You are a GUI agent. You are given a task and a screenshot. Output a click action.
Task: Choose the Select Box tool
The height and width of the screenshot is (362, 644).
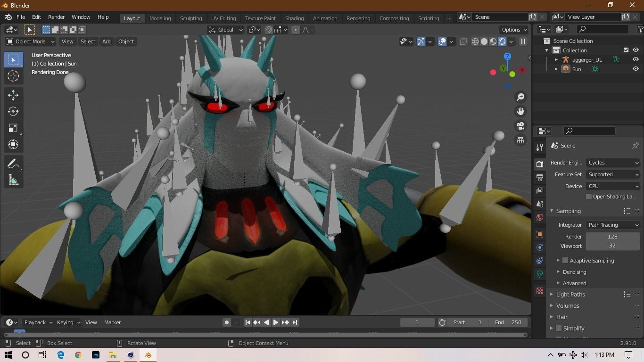click(x=13, y=59)
